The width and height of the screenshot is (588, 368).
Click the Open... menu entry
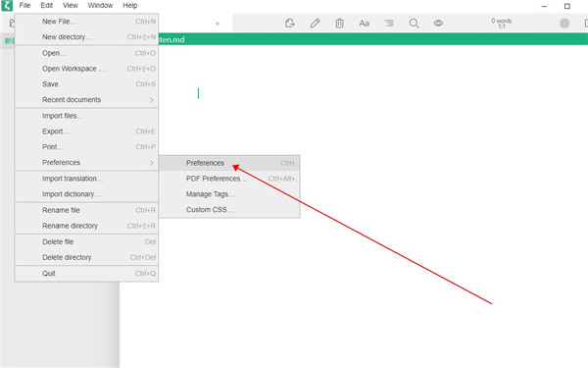[x=86, y=53]
